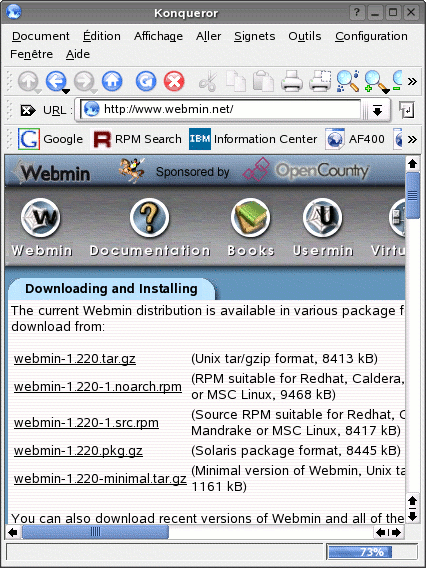This screenshot has width=426, height=568.
Task: Click the title bar help question button
Action: (x=357, y=13)
